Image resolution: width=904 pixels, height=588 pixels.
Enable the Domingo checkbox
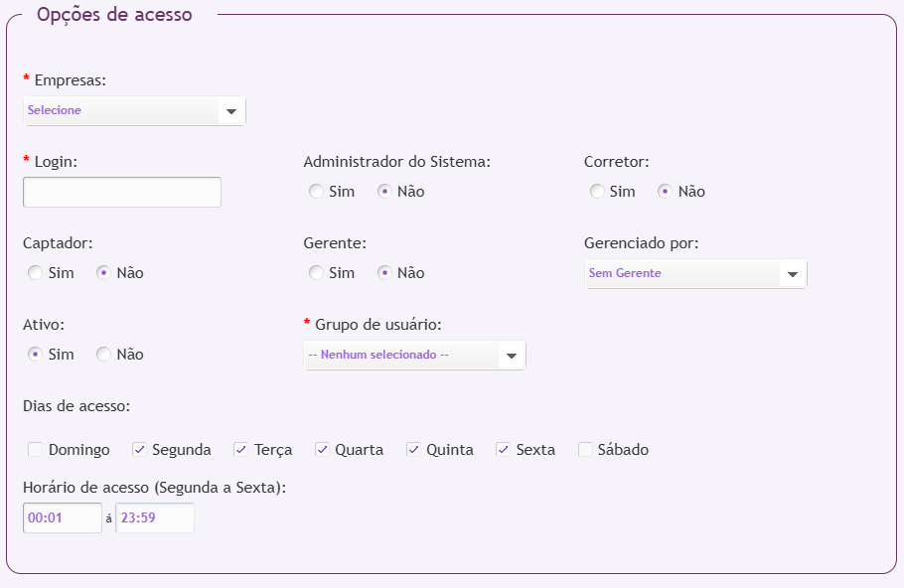coord(36,450)
